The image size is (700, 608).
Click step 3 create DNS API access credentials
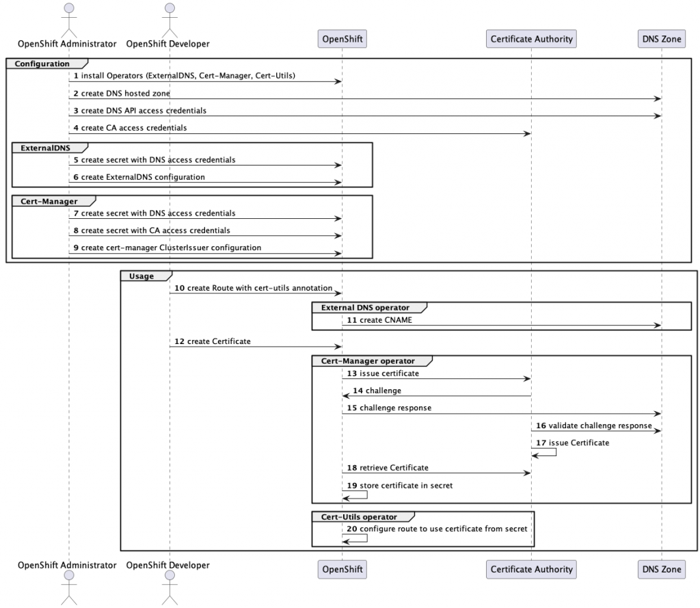139,111
